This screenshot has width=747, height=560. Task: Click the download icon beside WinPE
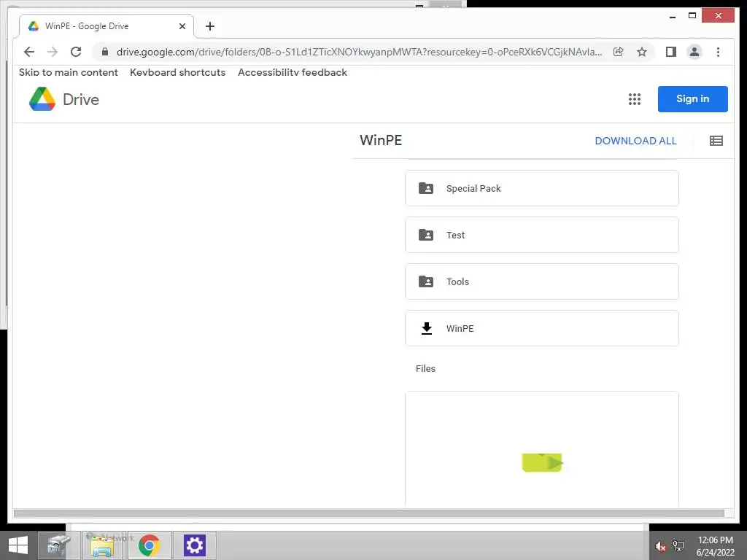[426, 329]
